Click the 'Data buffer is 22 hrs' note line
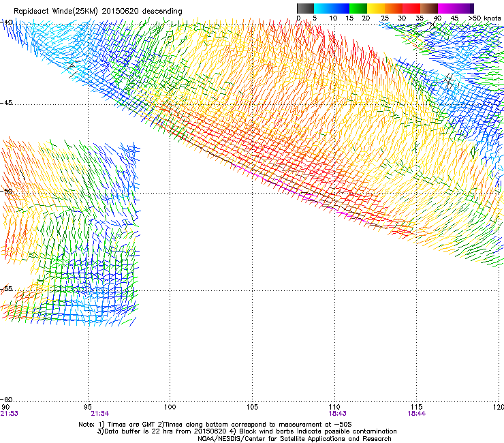This screenshot has height=443, width=504. coord(247,431)
